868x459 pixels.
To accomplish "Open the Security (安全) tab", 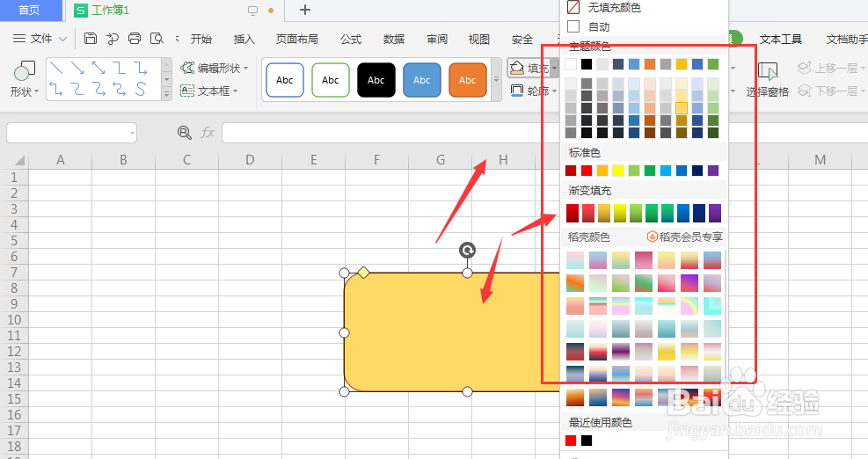I will (x=522, y=39).
